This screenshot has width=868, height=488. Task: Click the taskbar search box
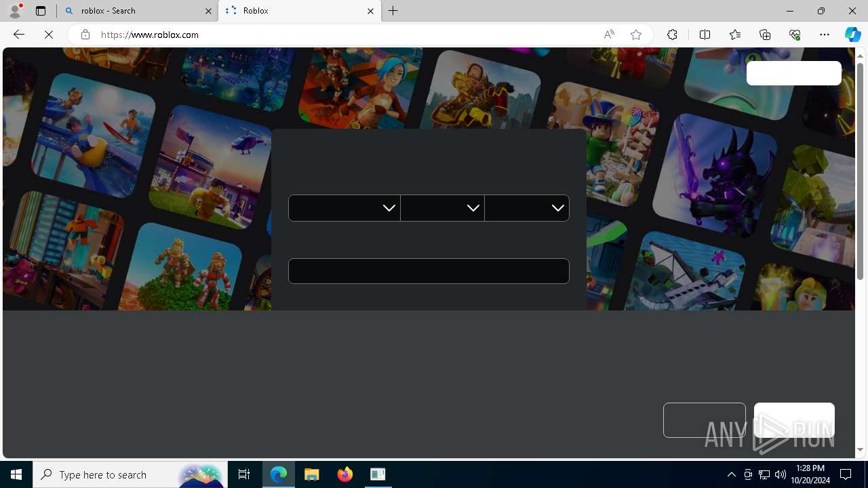pos(130,474)
